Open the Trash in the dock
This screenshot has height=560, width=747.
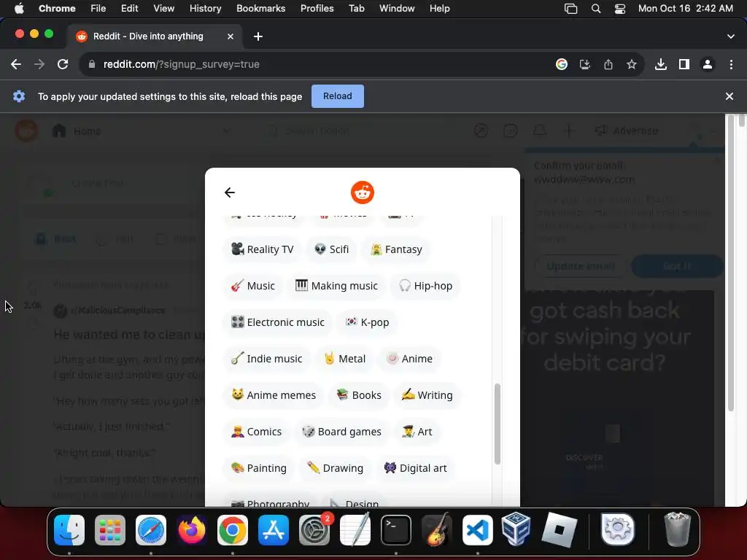(x=678, y=529)
